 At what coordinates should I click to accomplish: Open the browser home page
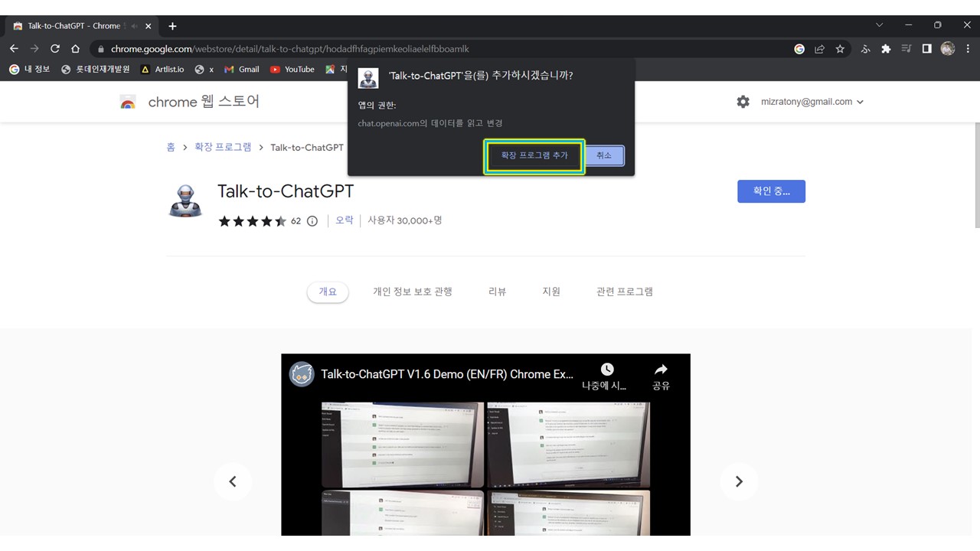[75, 48]
